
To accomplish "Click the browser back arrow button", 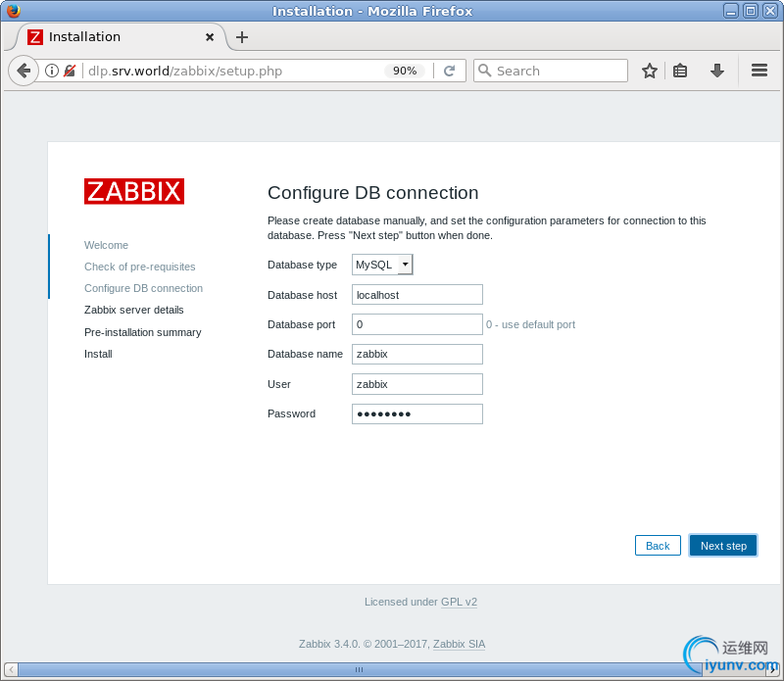I will tap(23, 71).
